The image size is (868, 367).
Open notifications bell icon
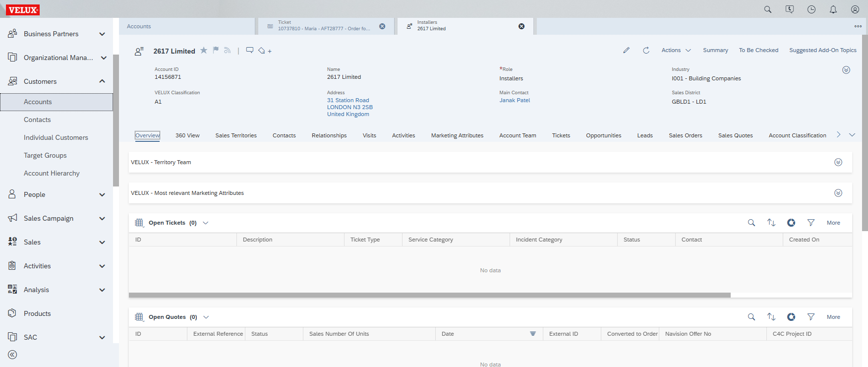click(x=833, y=9)
